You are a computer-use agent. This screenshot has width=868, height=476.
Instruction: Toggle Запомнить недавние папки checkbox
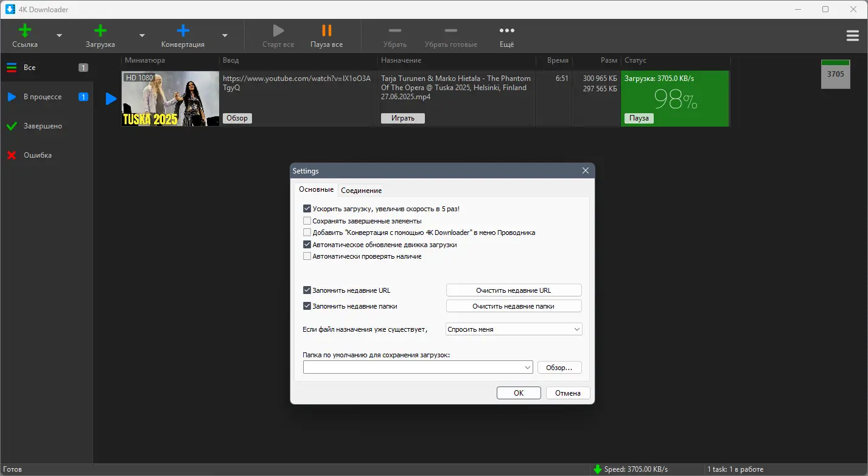click(x=307, y=306)
